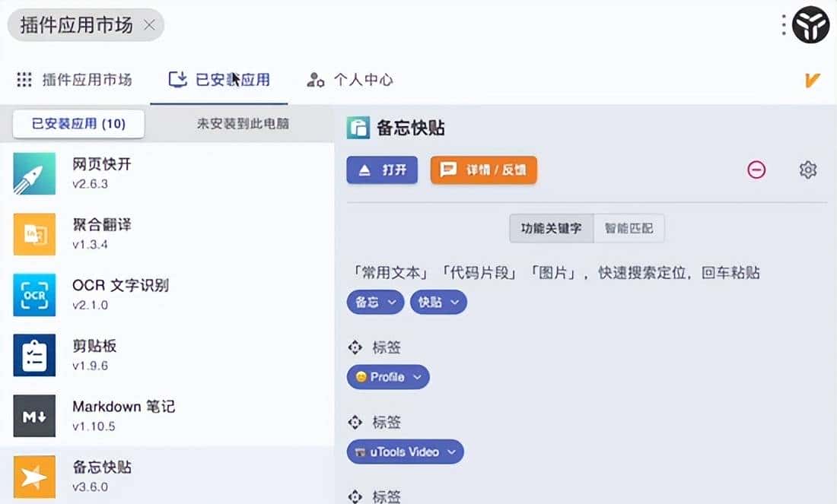
Task: Select the 剪贴板 clipboard plugin icon
Action: (33, 355)
